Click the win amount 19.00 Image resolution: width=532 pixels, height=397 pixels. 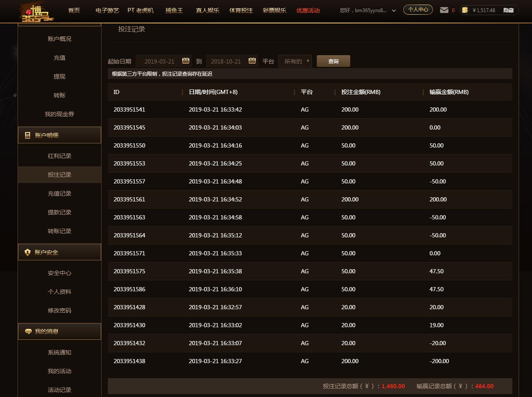coord(436,325)
